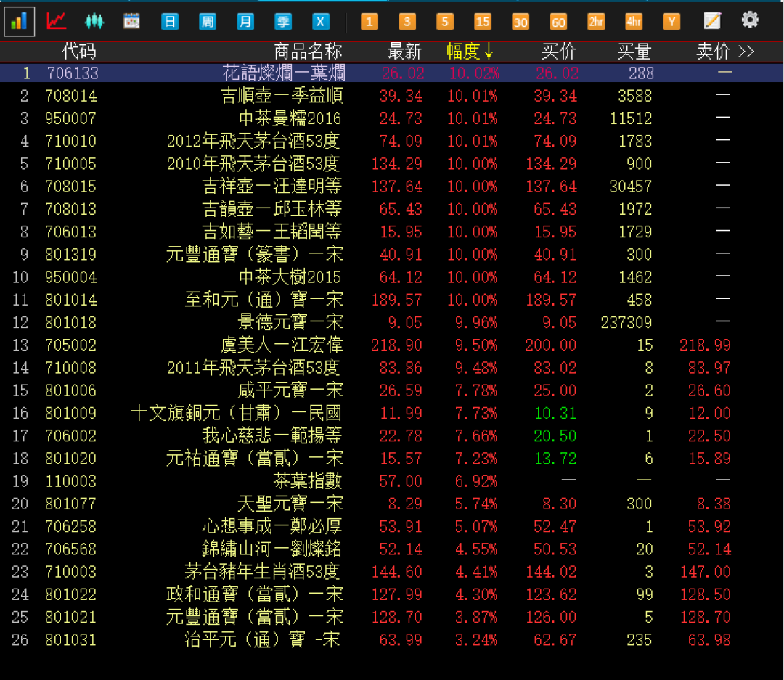Sort by the 商品名称 column header
This screenshot has height=680, width=784.
pyautogui.click(x=308, y=51)
